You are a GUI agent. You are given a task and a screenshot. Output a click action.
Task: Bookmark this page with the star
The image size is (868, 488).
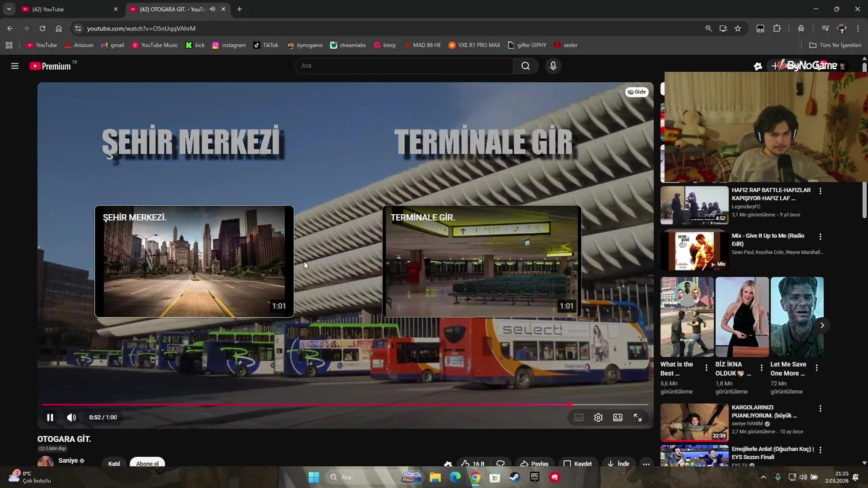click(x=738, y=28)
